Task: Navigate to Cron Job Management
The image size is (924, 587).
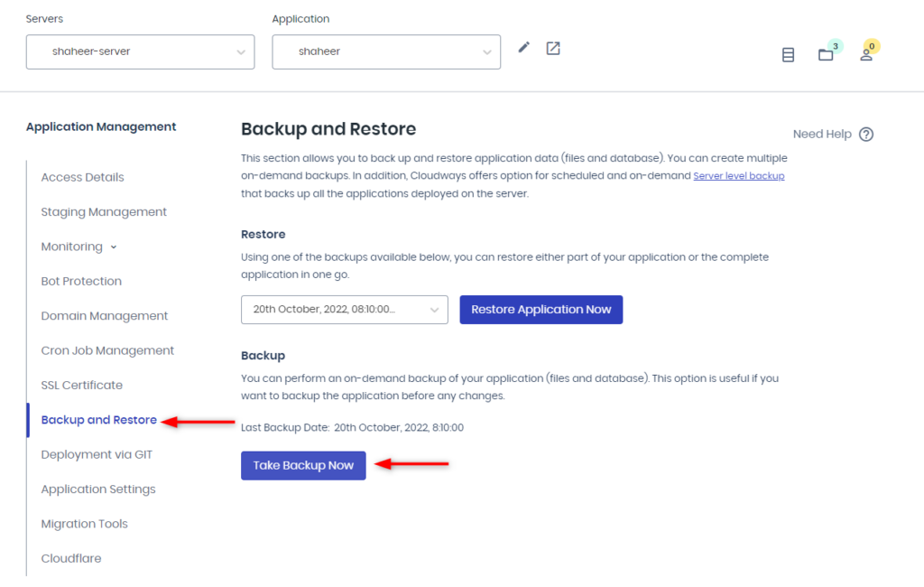Action: (x=107, y=350)
